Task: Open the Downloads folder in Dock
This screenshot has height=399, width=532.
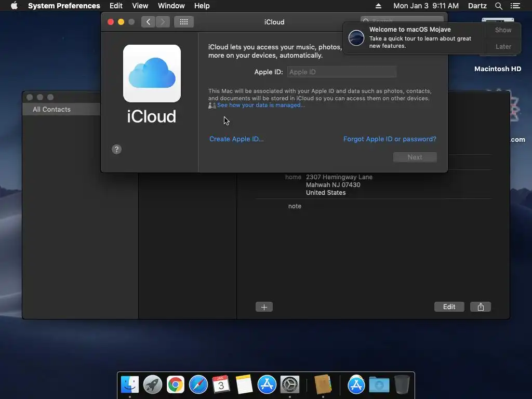Action: [379, 385]
